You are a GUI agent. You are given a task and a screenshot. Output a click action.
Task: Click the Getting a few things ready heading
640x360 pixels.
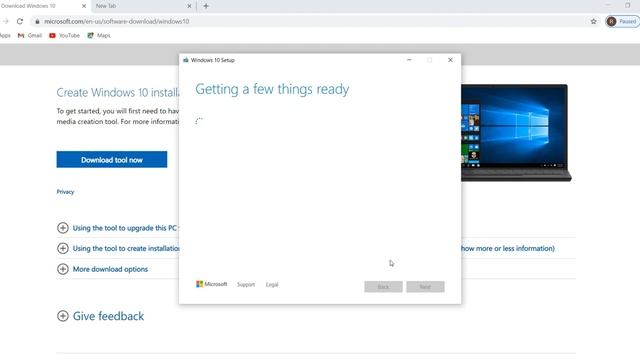[272, 89]
